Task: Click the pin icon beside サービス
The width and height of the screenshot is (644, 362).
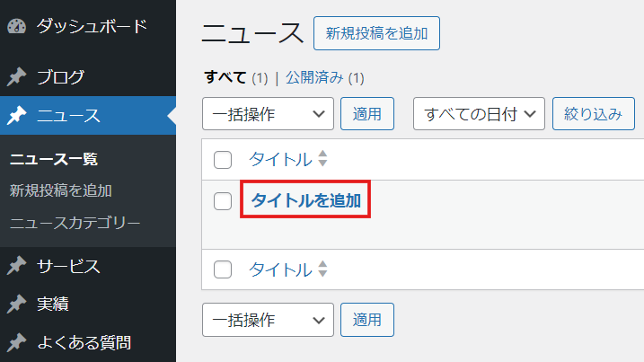Action: 16,266
